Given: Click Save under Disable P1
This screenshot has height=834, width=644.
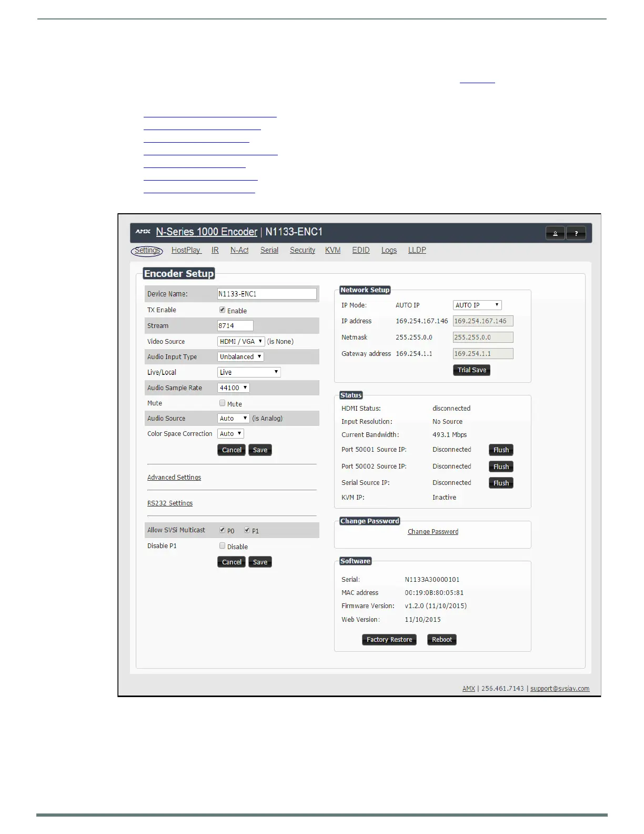Looking at the screenshot, I should (260, 562).
